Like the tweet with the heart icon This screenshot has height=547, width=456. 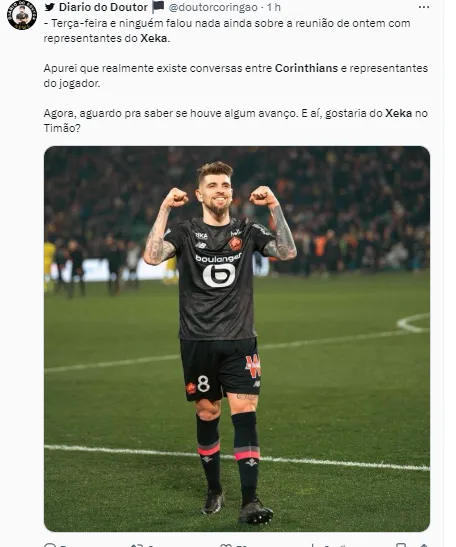[x=226, y=545]
